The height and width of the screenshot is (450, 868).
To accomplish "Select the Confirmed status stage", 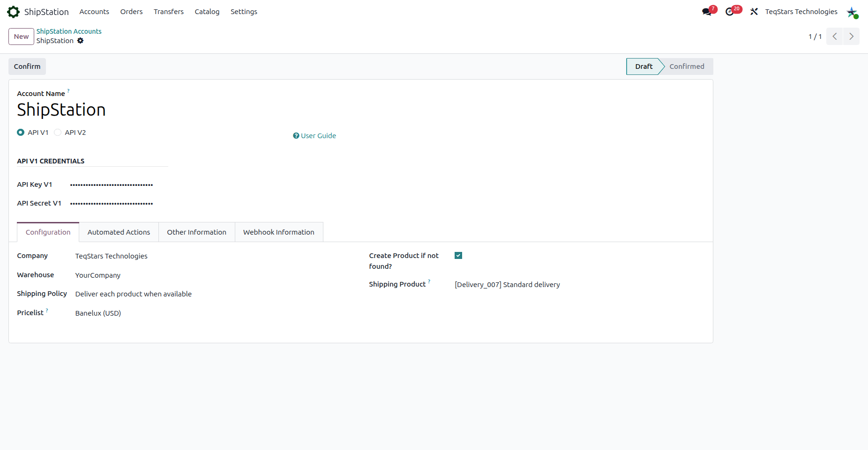I will click(x=687, y=66).
